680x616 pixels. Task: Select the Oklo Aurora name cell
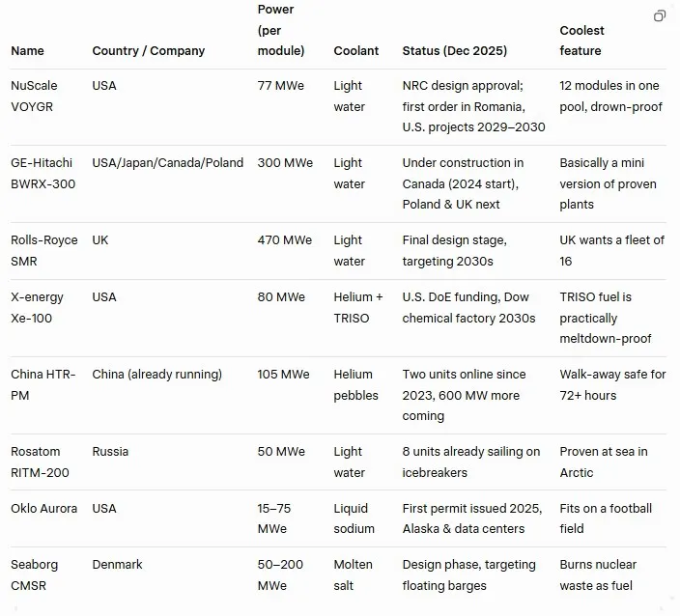click(43, 508)
